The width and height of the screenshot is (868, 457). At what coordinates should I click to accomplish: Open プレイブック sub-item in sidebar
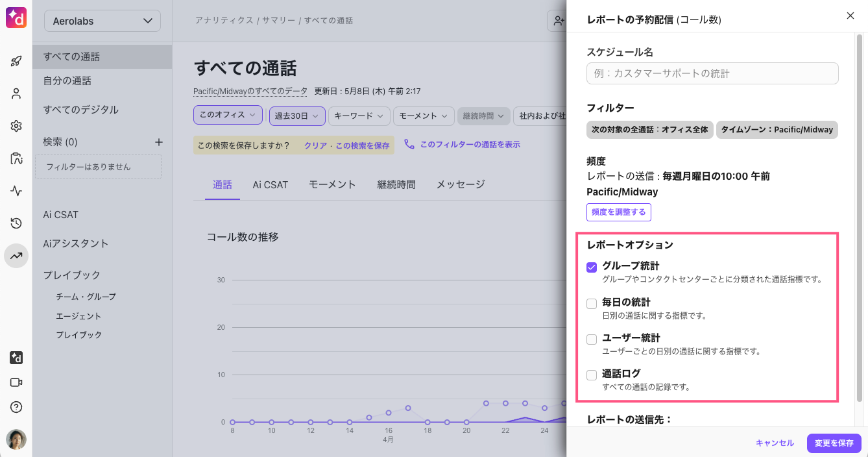78,335
